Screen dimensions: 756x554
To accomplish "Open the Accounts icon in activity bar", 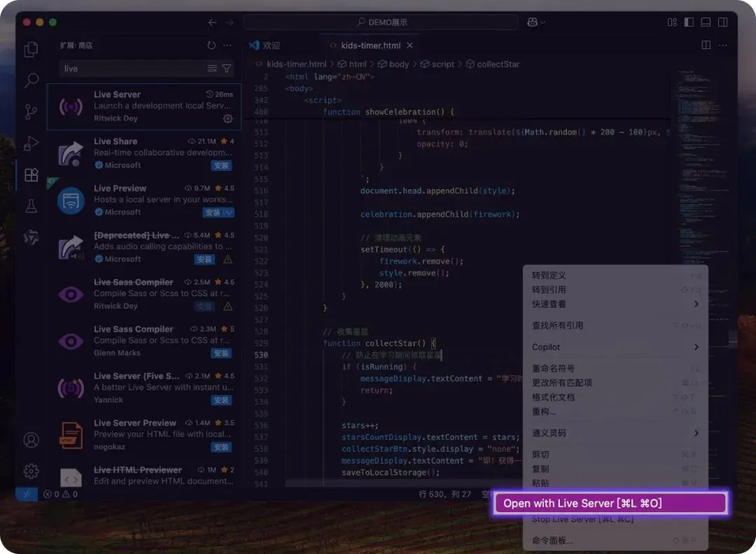I will click(31, 440).
